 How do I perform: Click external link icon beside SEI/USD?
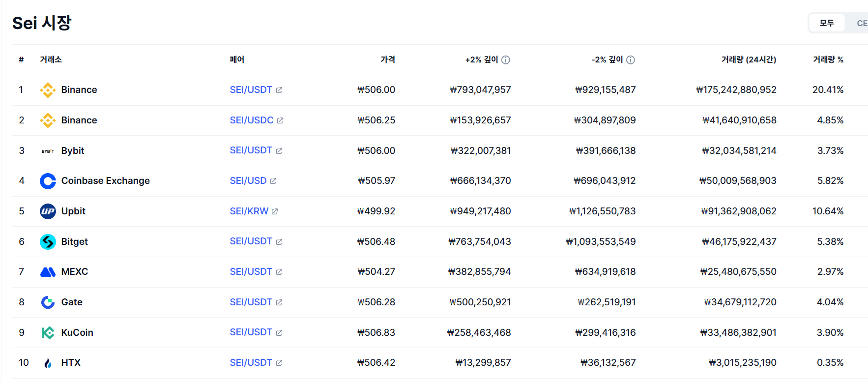point(273,181)
